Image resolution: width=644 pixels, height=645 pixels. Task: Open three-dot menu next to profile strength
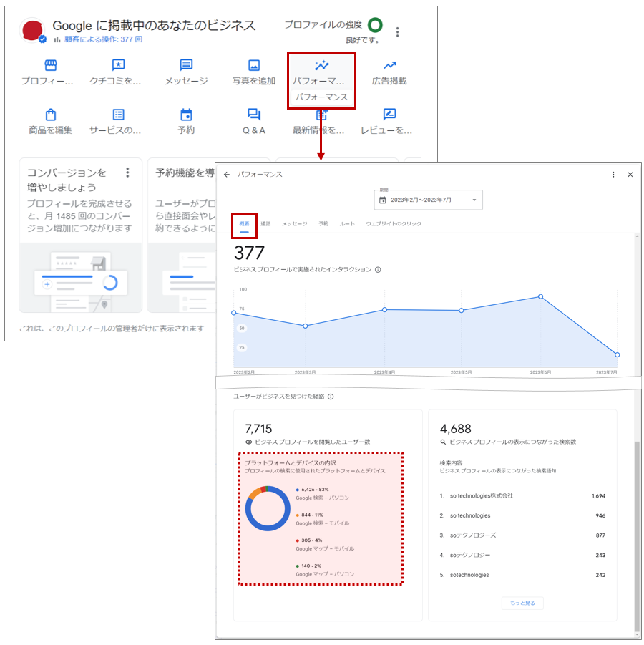[x=398, y=32]
